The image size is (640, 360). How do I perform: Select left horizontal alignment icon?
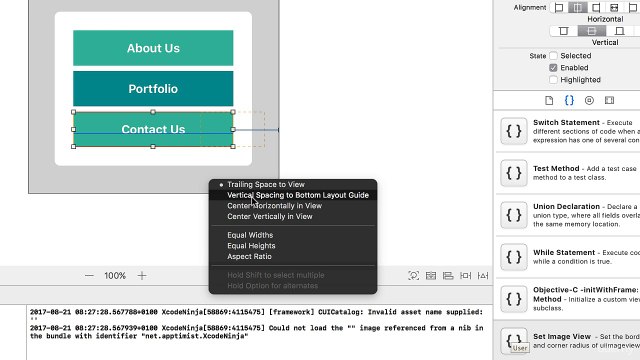click(559, 8)
